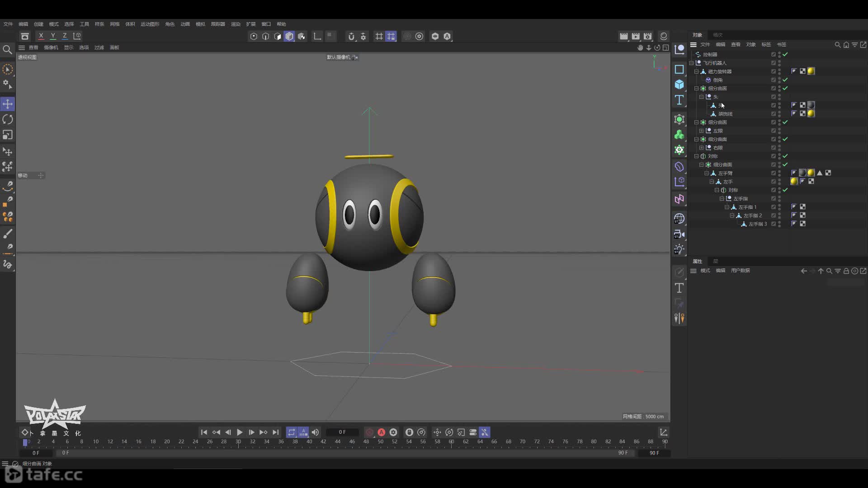Click dark gray material tag on 头 mesh
The width and height of the screenshot is (868, 488).
pos(811,105)
